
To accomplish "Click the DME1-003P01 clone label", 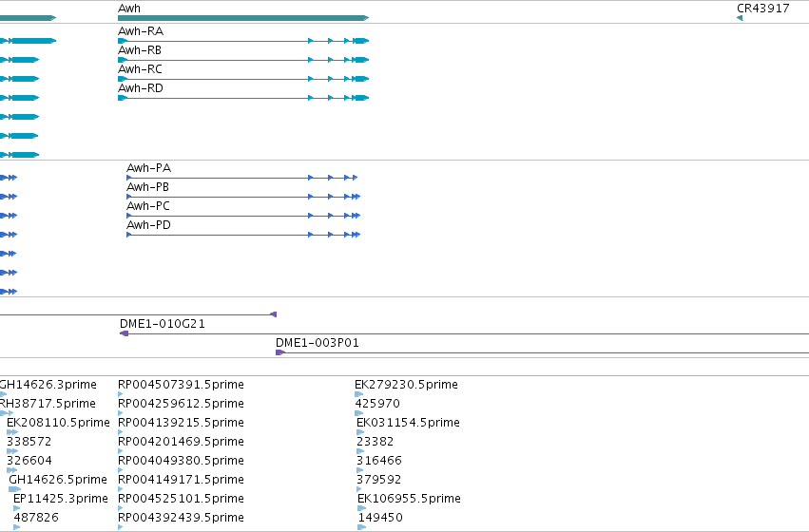I will click(318, 343).
